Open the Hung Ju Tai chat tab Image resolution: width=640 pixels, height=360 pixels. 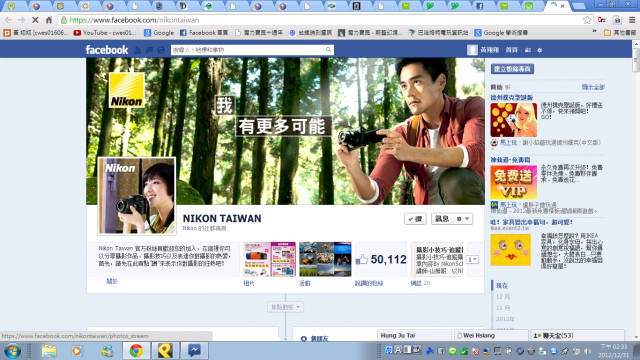tap(414, 336)
